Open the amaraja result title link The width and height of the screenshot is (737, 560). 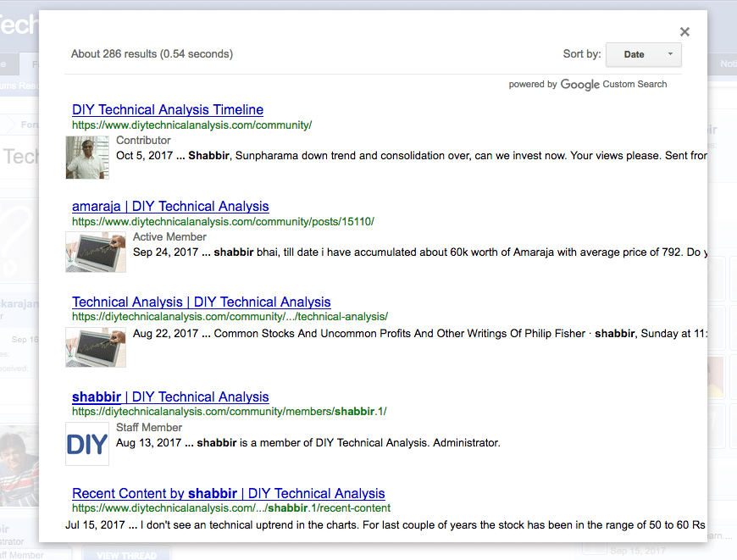pos(170,207)
